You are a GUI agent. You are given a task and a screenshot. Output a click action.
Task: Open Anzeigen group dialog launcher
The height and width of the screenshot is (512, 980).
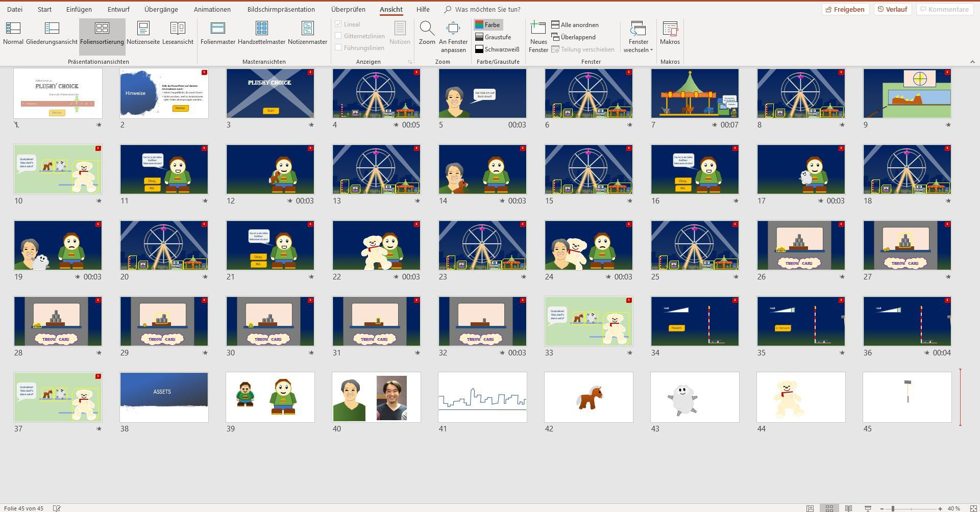click(x=410, y=62)
